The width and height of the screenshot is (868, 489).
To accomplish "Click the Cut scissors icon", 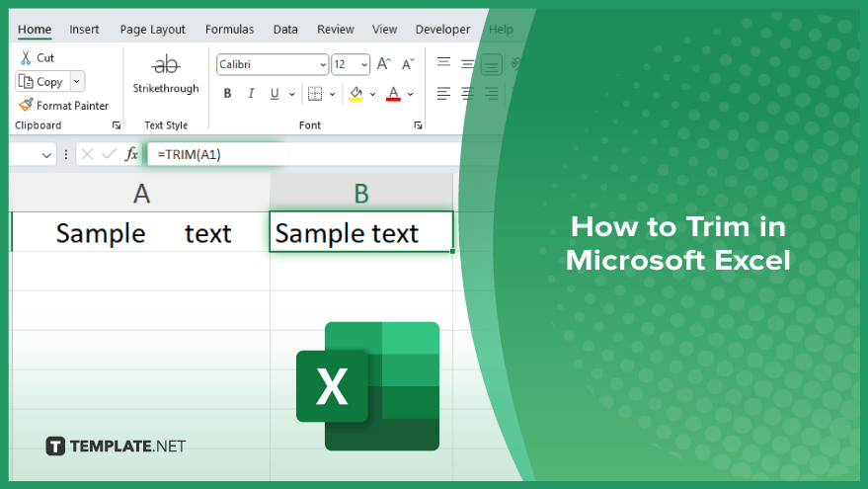I will coord(26,57).
